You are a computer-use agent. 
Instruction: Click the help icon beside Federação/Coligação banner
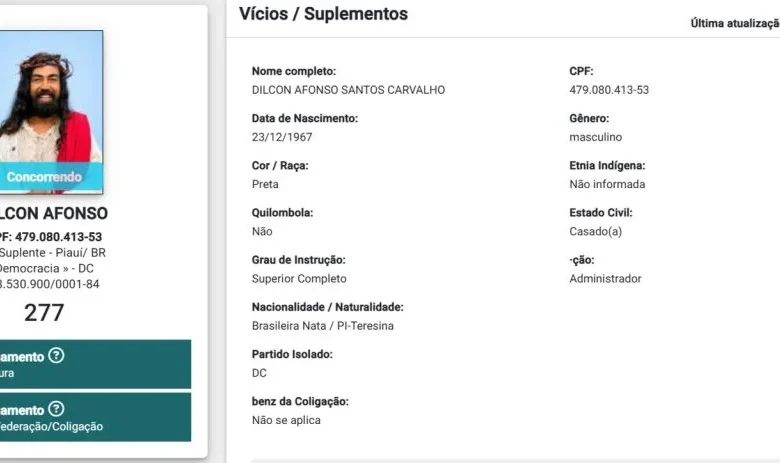coord(56,409)
